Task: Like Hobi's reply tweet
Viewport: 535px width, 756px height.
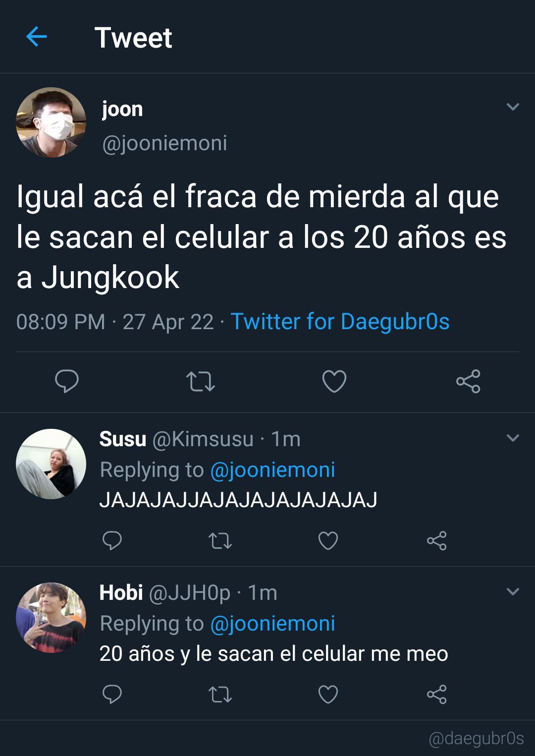Action: (x=328, y=694)
